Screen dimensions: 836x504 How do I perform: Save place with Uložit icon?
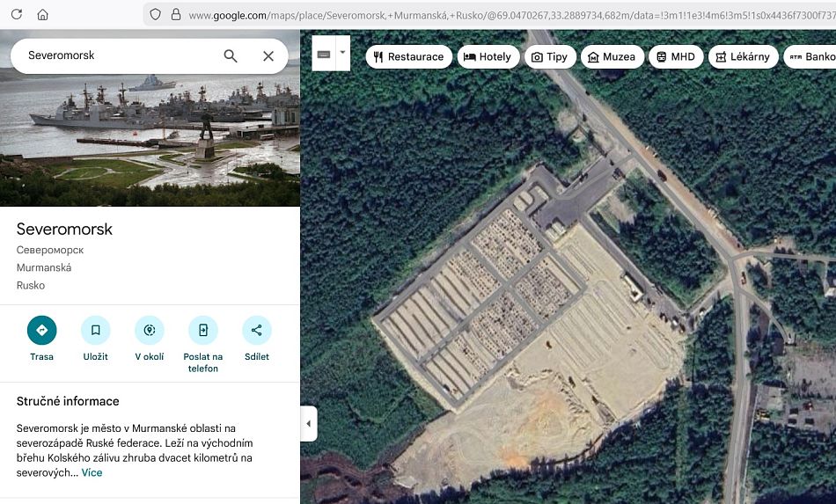[x=95, y=331]
